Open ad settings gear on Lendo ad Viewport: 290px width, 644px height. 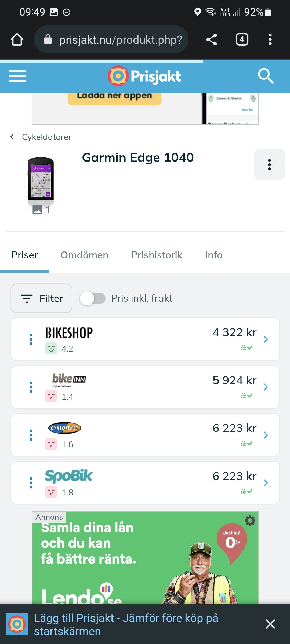[250, 521]
